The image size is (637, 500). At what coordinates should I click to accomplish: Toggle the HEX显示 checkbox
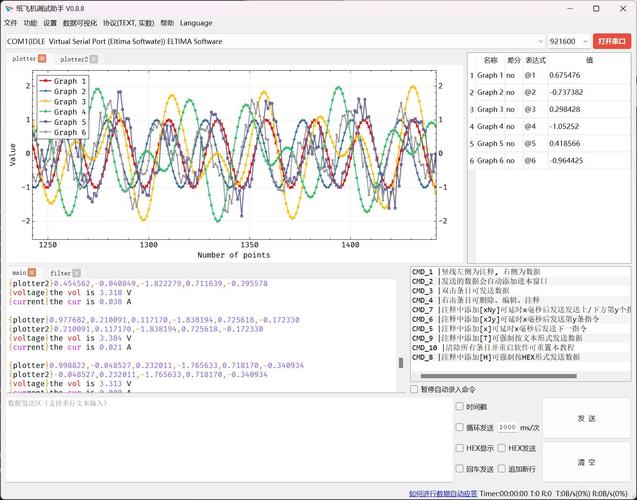pos(459,448)
